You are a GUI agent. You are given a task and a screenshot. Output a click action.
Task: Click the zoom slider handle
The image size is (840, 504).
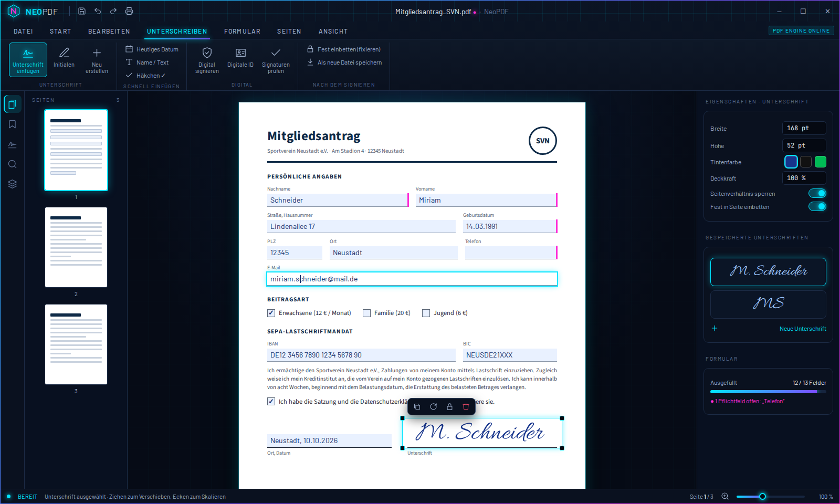tap(762, 496)
